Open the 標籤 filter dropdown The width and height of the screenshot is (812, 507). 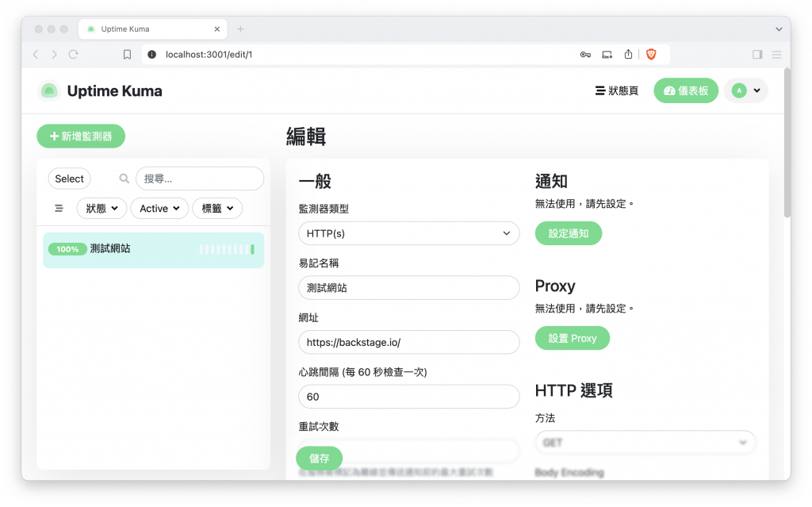point(217,209)
